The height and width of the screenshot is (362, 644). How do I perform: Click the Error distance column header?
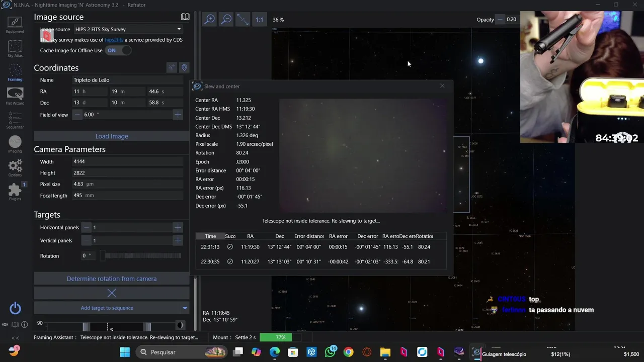309,236
